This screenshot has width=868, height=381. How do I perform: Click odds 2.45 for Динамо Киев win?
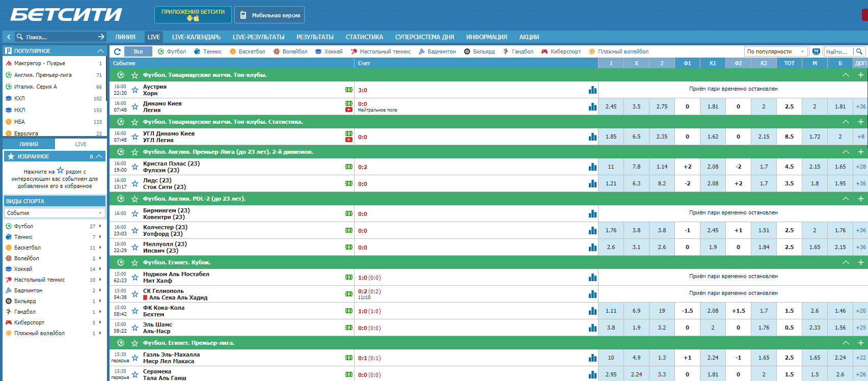[611, 107]
